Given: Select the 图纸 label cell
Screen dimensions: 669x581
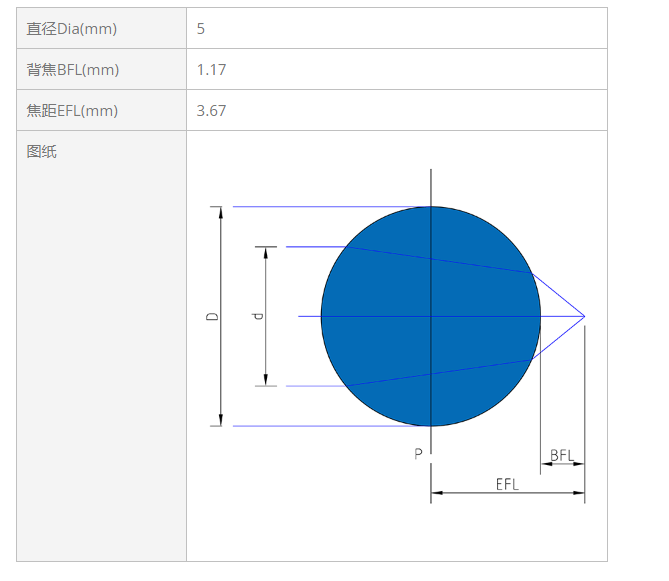Looking at the screenshot, I should click(x=102, y=346).
